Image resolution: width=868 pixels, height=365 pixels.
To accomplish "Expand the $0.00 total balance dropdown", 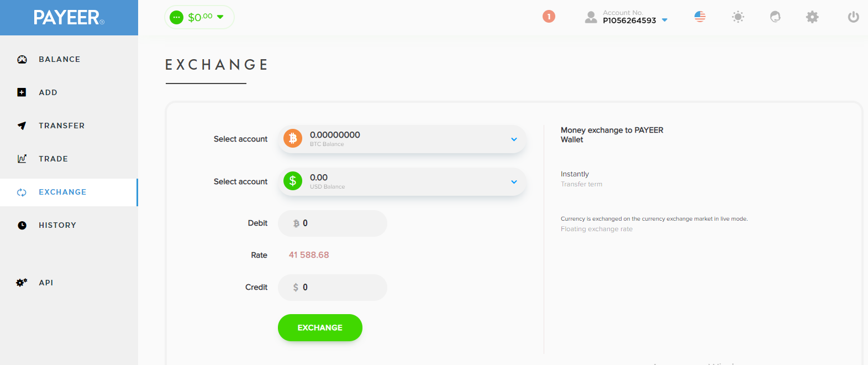I will point(199,17).
